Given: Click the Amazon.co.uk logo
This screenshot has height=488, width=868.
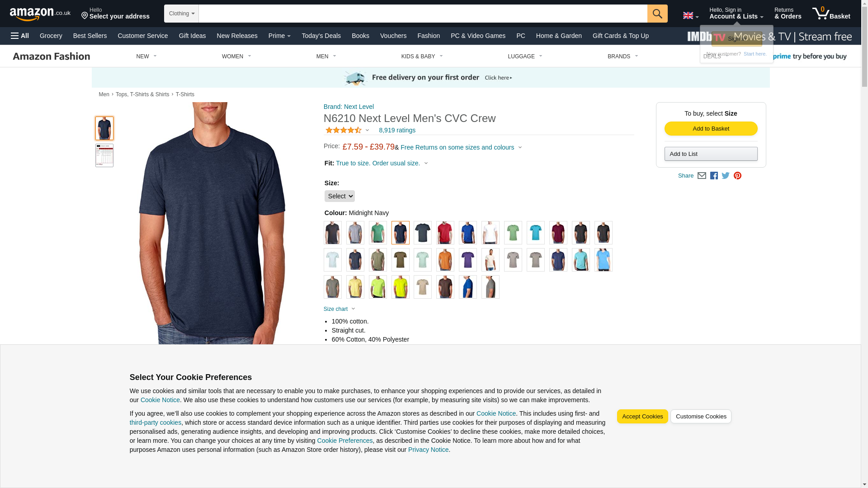Looking at the screenshot, I should point(40,14).
